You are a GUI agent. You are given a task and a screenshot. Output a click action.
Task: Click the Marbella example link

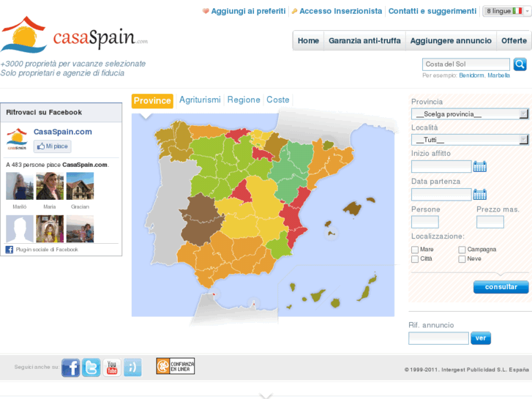pos(498,75)
